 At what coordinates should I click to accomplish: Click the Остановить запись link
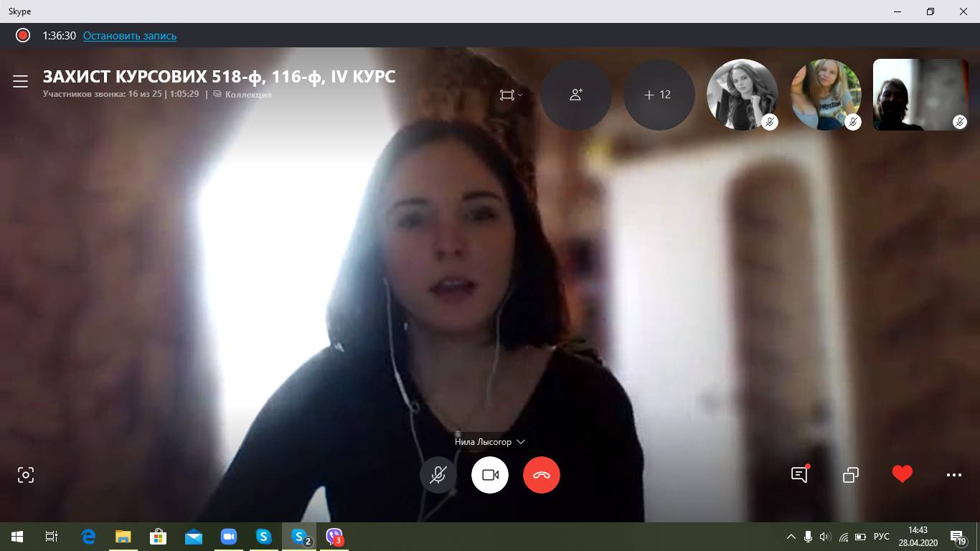click(130, 36)
